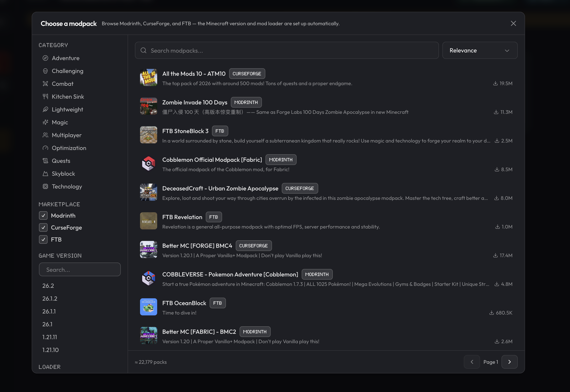The width and height of the screenshot is (570, 392).
Task: Uncheck the FTB marketplace checkbox
Action: 43,239
